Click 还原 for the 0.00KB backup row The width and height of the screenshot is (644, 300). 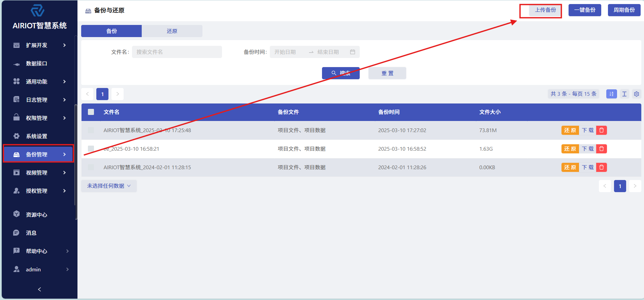click(x=570, y=167)
